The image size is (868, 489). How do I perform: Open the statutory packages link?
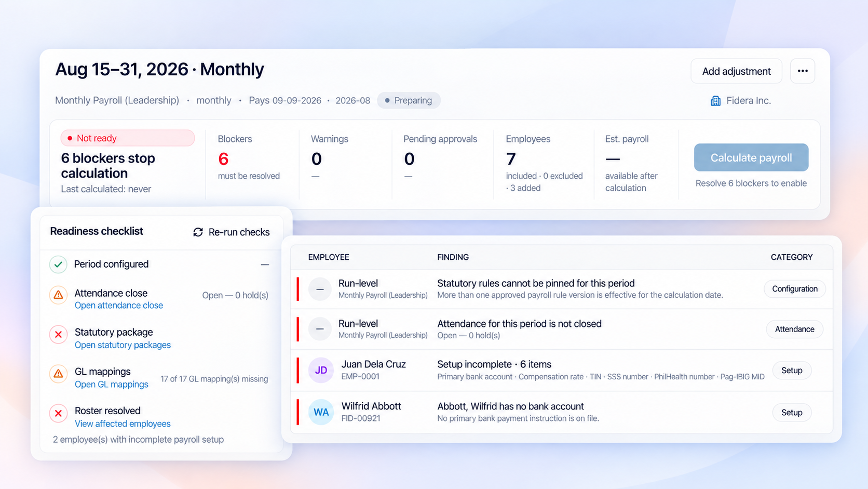pyautogui.click(x=123, y=345)
